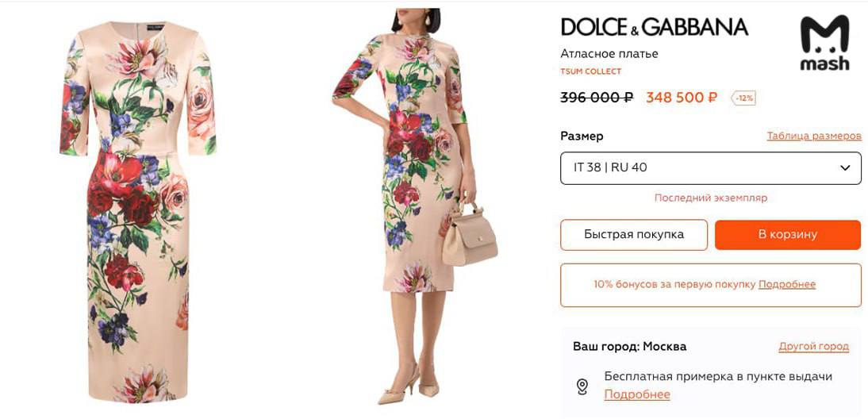Open the Таблица размеров size chart link
This screenshot has height=419, width=868.
tap(813, 136)
